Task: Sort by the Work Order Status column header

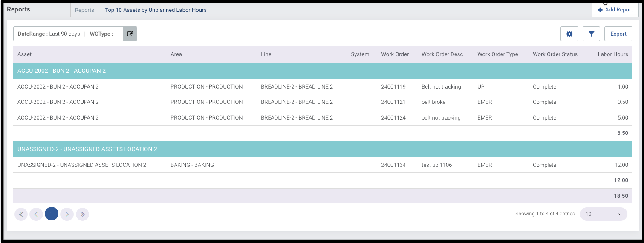Action: click(555, 54)
